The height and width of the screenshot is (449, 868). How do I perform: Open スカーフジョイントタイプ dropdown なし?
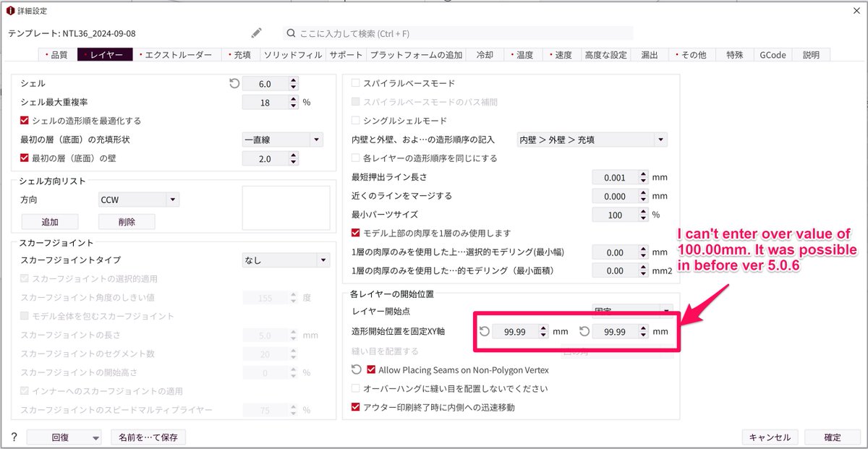click(x=286, y=260)
